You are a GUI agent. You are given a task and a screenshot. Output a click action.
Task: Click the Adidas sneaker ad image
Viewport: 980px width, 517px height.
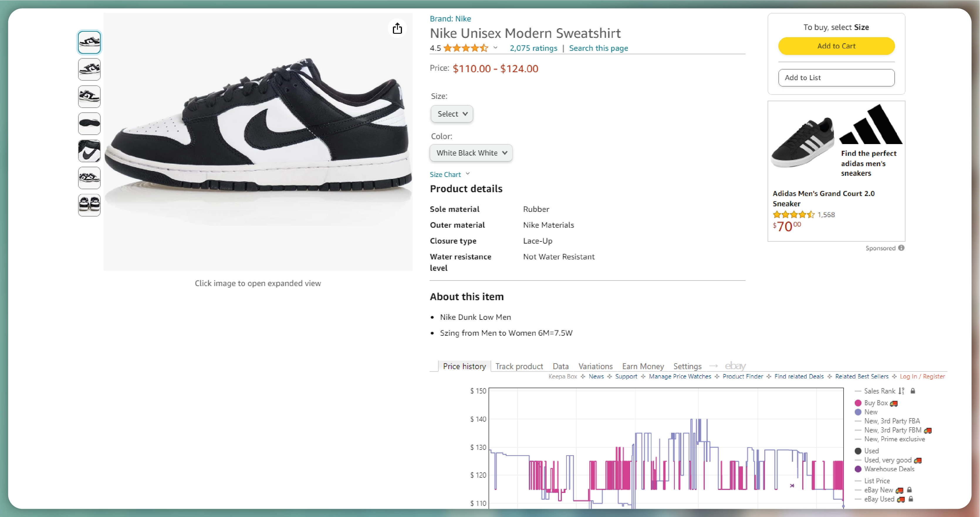coord(803,143)
